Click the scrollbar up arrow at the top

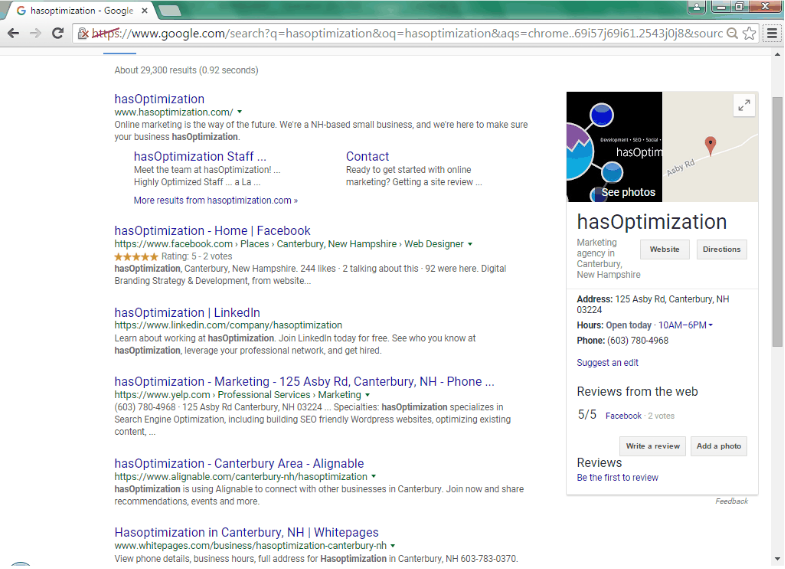(x=777, y=54)
